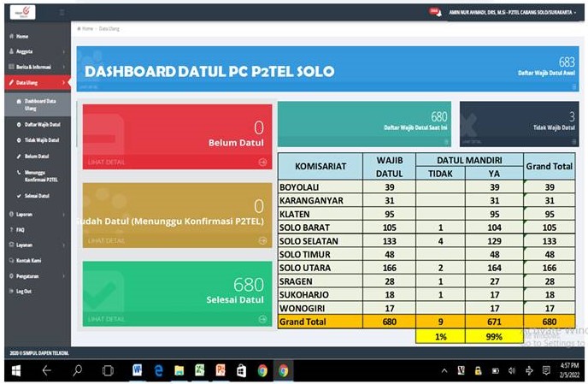Open Menunggu Konfirmasi P2TEL sidebar item
The height and width of the screenshot is (384, 588).
coord(38,175)
